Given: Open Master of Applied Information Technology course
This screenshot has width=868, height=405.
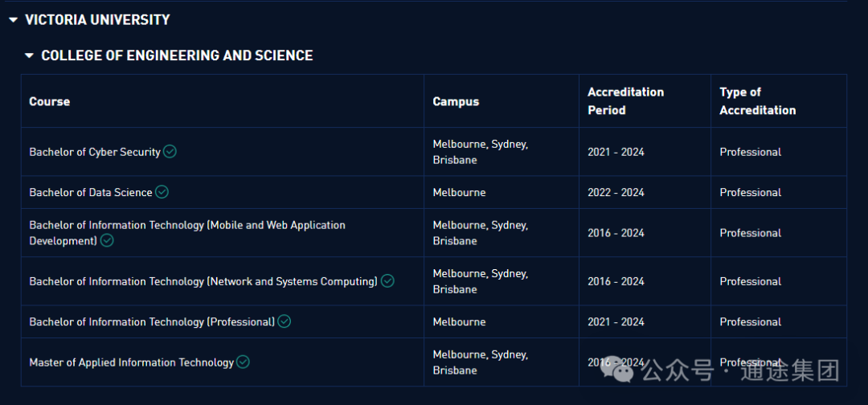Looking at the screenshot, I should 131,362.
